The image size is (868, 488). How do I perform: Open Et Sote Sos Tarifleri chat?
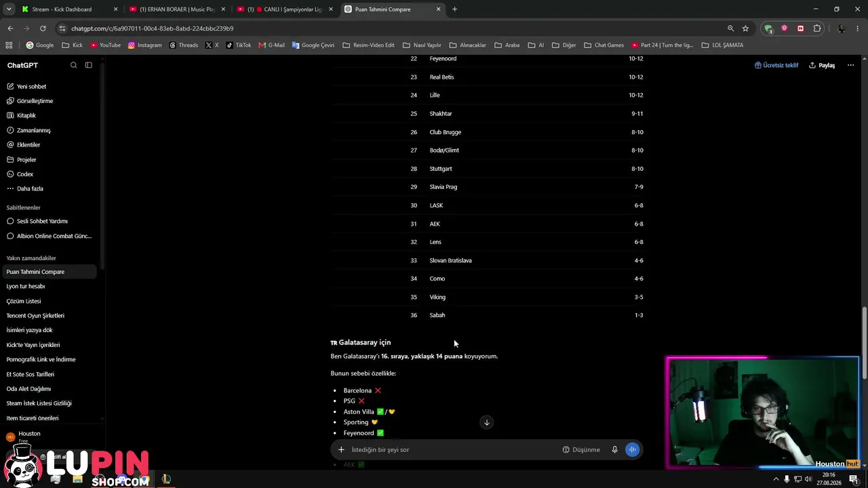[49, 374]
